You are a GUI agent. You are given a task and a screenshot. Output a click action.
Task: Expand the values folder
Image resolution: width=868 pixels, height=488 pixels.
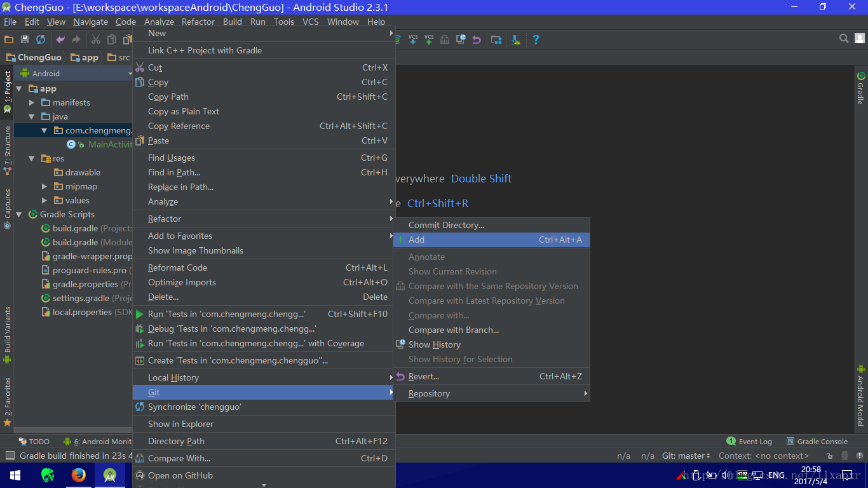click(44, 201)
